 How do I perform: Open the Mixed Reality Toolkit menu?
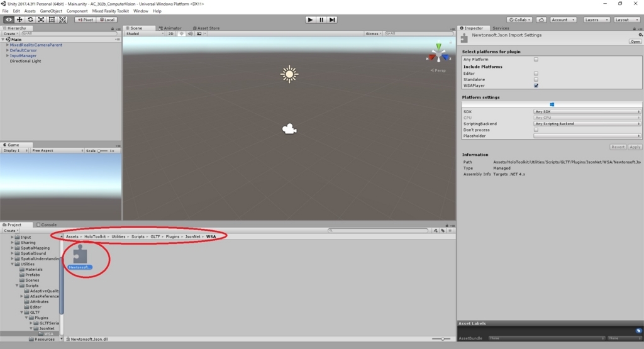[x=111, y=11]
